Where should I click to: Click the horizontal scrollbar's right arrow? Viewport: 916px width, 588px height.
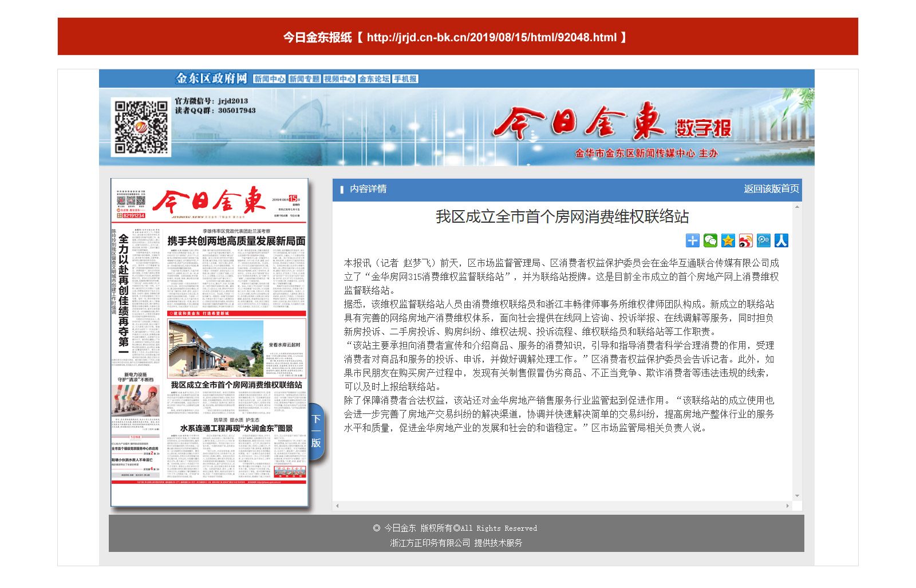click(788, 506)
